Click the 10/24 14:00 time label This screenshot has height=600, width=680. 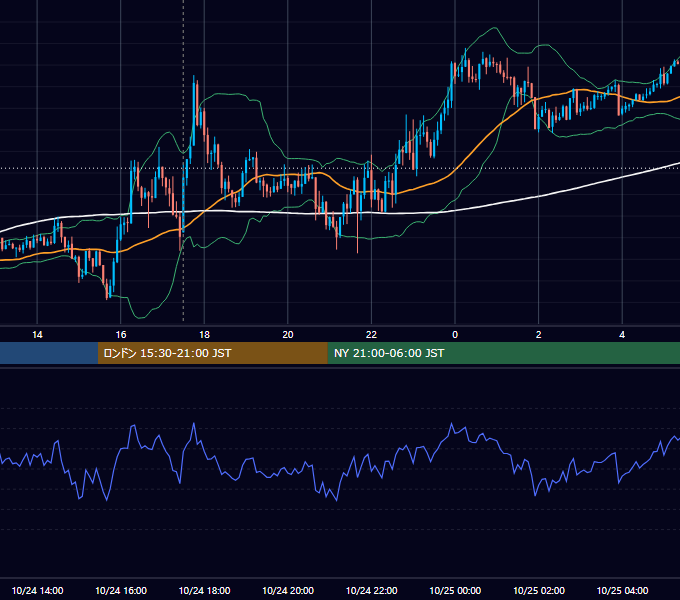coord(37,590)
